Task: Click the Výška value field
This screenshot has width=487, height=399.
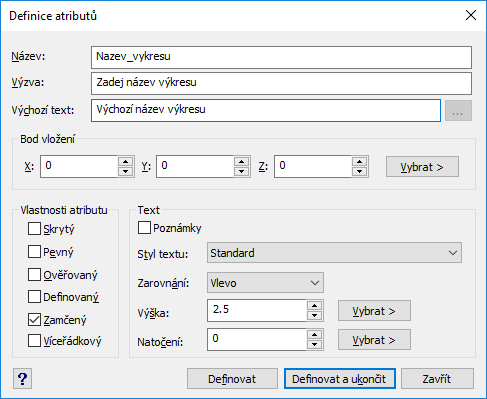Action: coord(257,310)
